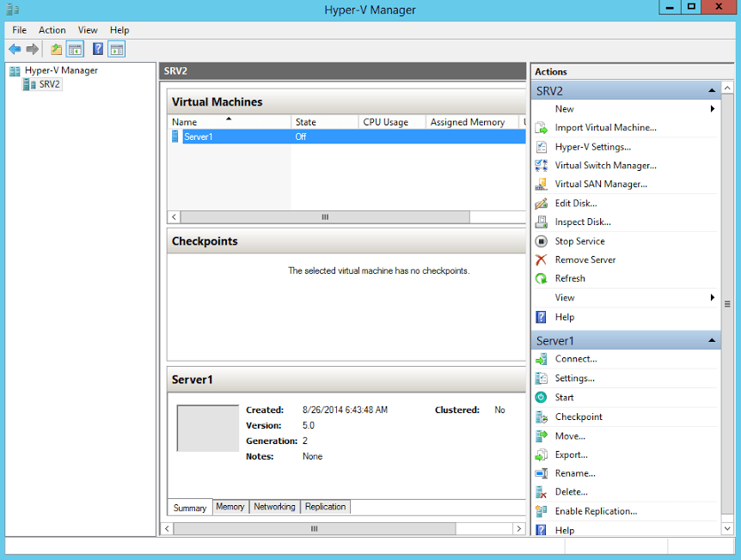Click the Assigned Memory column header
The height and width of the screenshot is (560, 741).
472,122
